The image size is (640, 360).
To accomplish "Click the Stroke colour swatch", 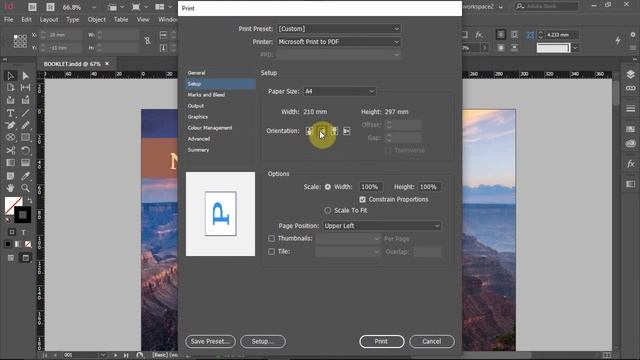I will (23, 215).
